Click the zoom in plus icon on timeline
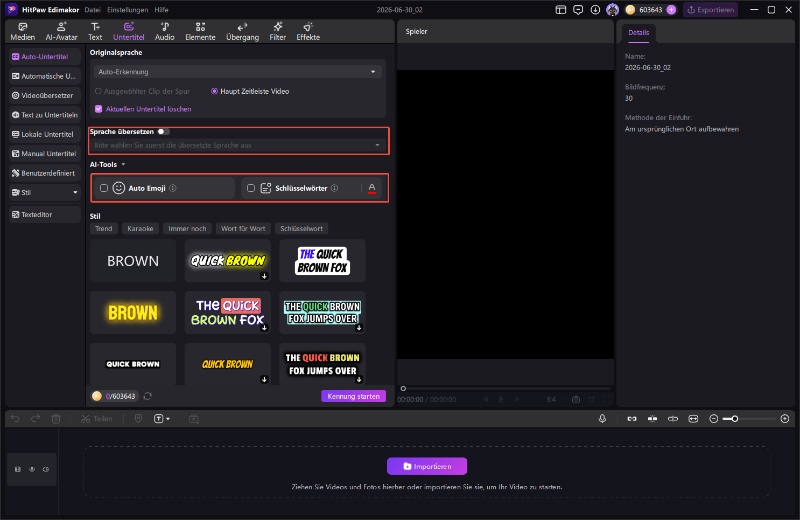Screen dimensions: 800x520 [785, 418]
